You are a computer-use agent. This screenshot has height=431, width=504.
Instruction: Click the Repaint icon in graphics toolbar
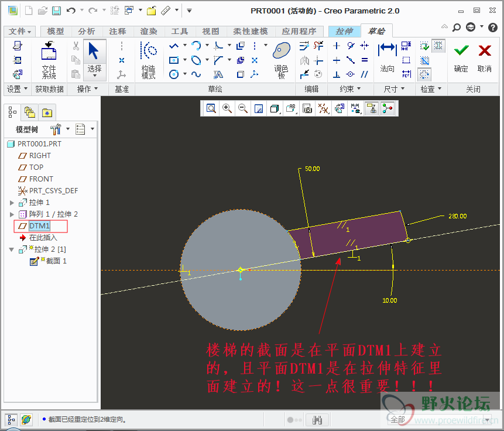(259, 109)
